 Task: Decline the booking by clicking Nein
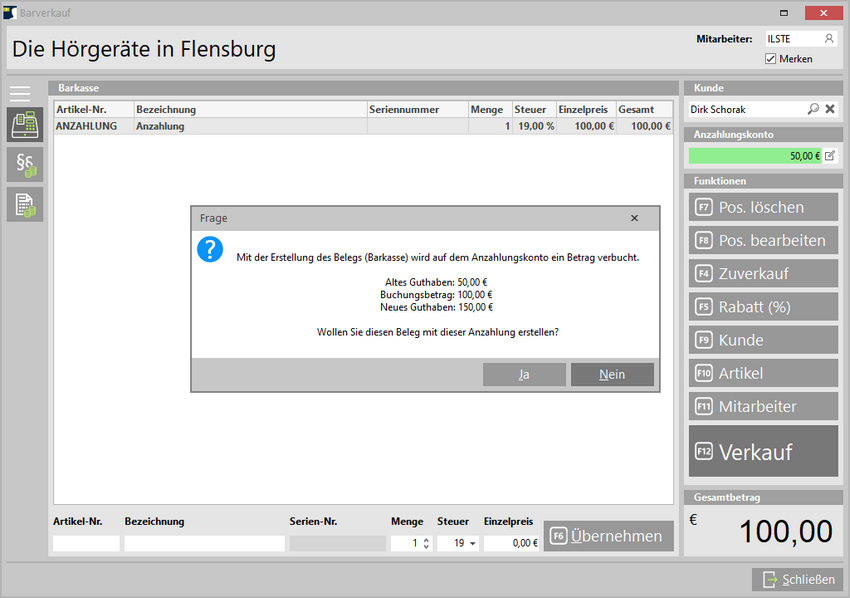(612, 374)
